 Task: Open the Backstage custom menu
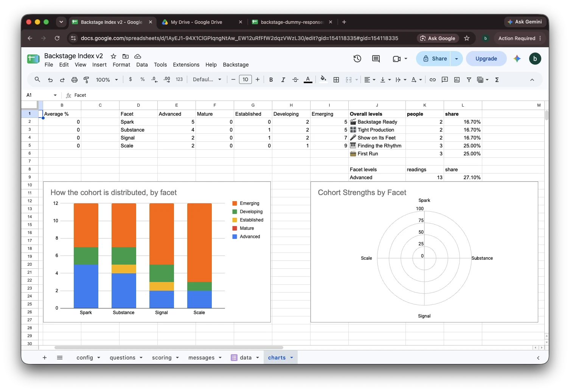point(236,65)
